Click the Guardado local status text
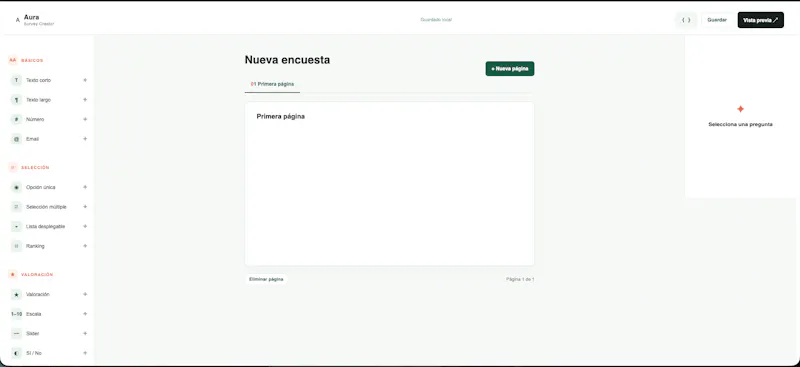The width and height of the screenshot is (800, 367). pyautogui.click(x=436, y=20)
